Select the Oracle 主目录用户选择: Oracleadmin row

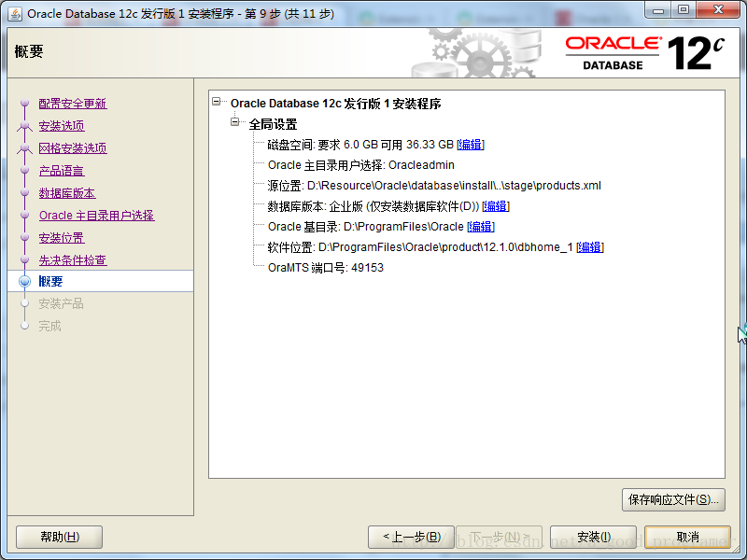tap(361, 165)
